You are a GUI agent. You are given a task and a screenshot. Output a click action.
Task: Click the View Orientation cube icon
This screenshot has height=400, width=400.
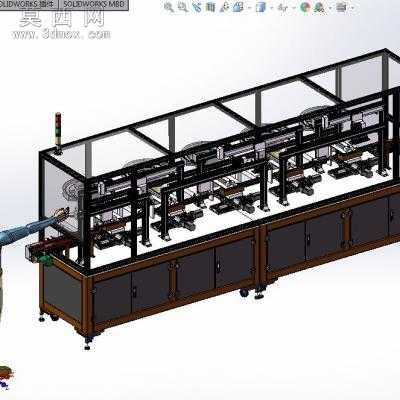click(x=238, y=7)
